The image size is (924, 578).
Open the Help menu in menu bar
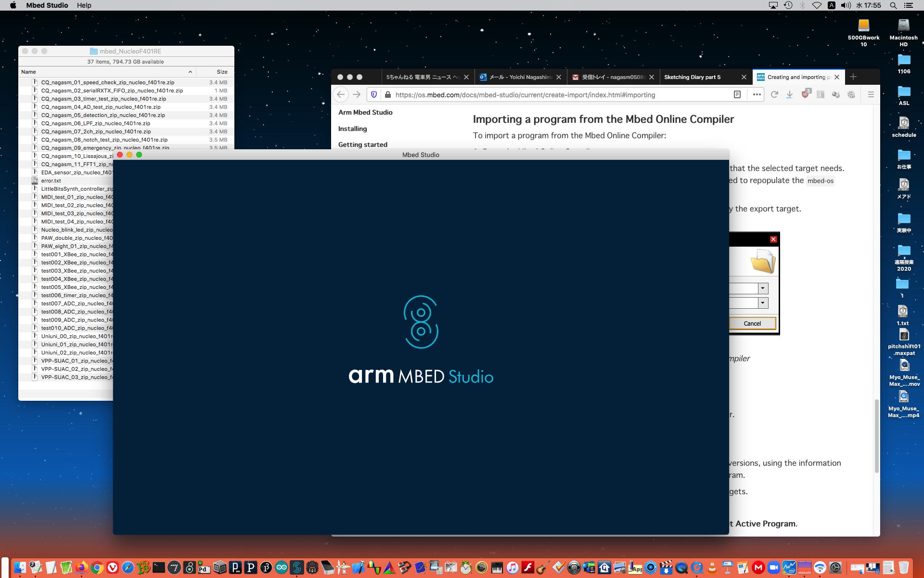84,5
